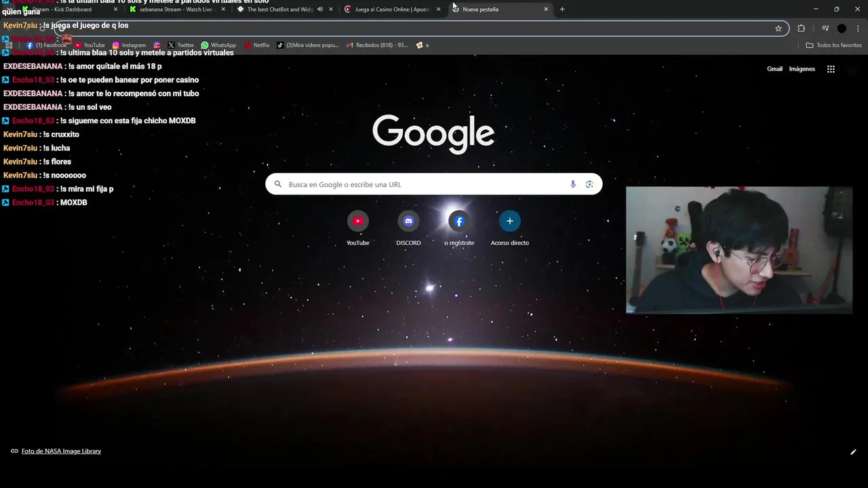868x488 pixels.
Task: Open the Instagram bookmark
Action: pos(129,45)
